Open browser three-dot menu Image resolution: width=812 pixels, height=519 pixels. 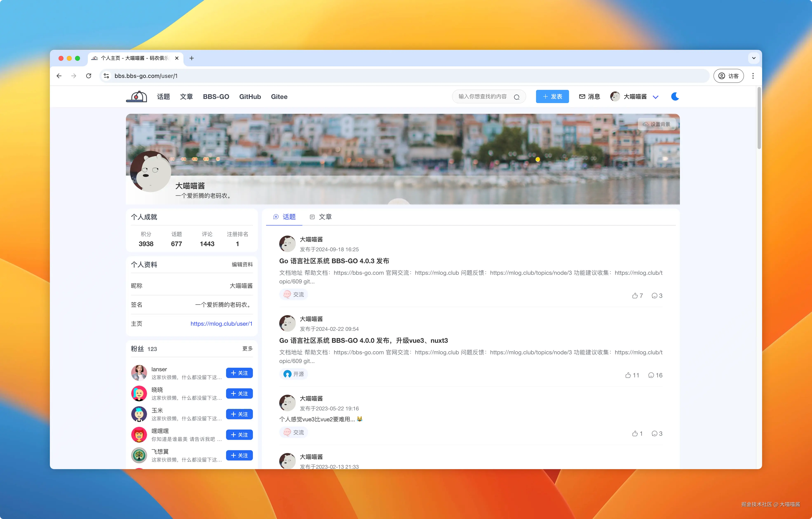(x=753, y=76)
